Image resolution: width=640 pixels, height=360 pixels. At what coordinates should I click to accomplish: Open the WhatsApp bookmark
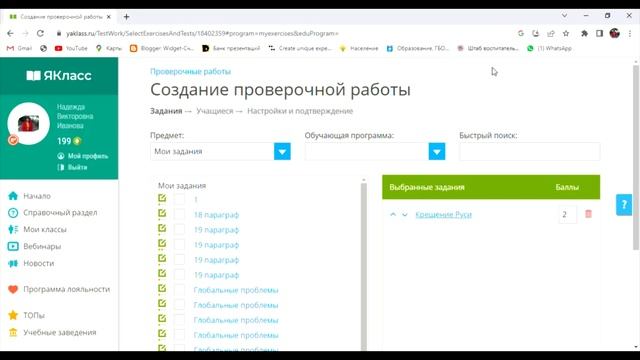tap(549, 48)
